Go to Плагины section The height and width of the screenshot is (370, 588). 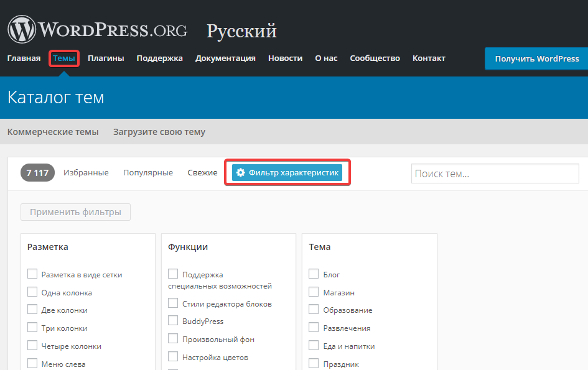click(x=106, y=58)
